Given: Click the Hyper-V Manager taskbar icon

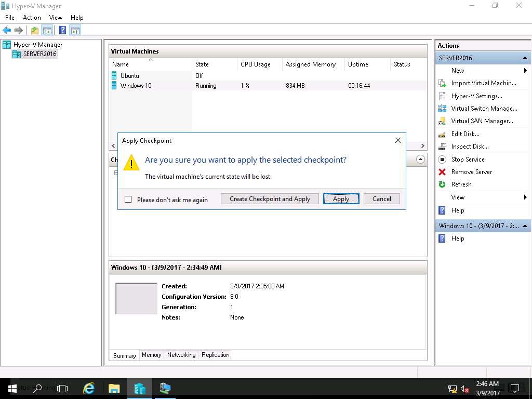Looking at the screenshot, I should (x=139, y=389).
